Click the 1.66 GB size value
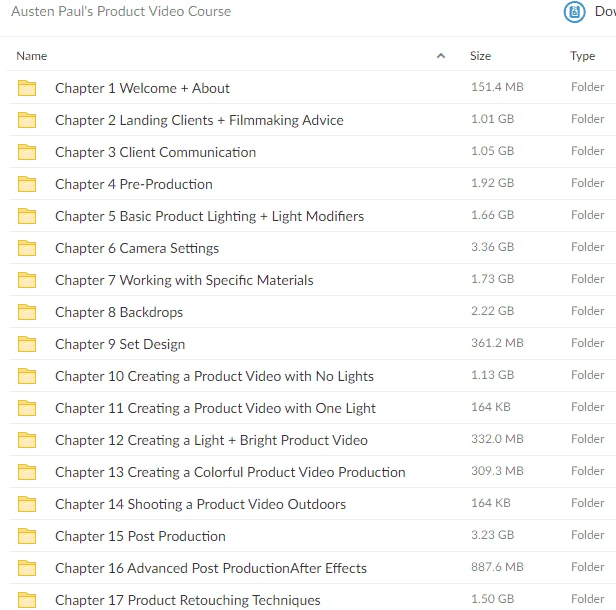Screen dimensions: 616x610 click(492, 215)
